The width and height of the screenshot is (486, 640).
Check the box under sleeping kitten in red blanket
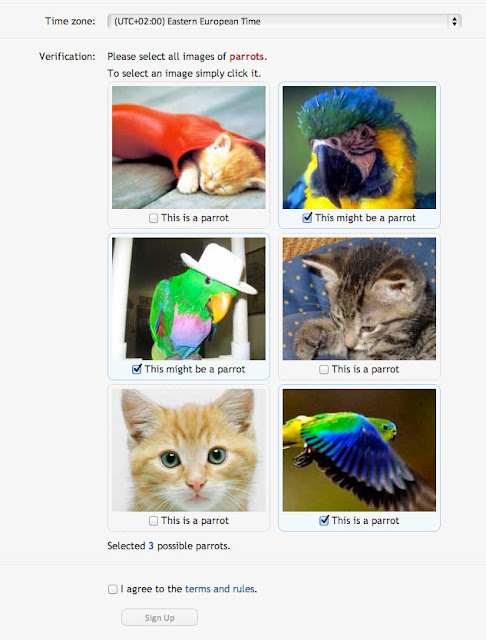coord(153,218)
